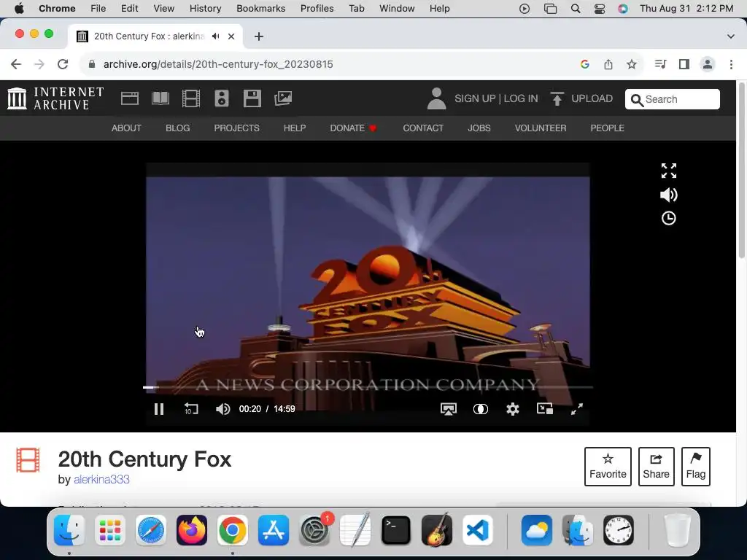
Task: Reload the page
Action: [x=63, y=64]
